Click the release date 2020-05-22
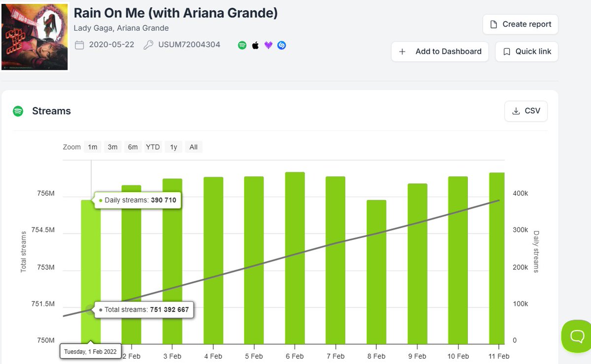The image size is (591, 364). point(112,45)
